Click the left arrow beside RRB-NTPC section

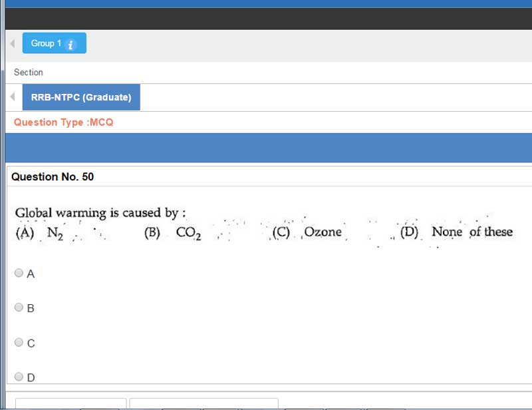pyautogui.click(x=12, y=97)
